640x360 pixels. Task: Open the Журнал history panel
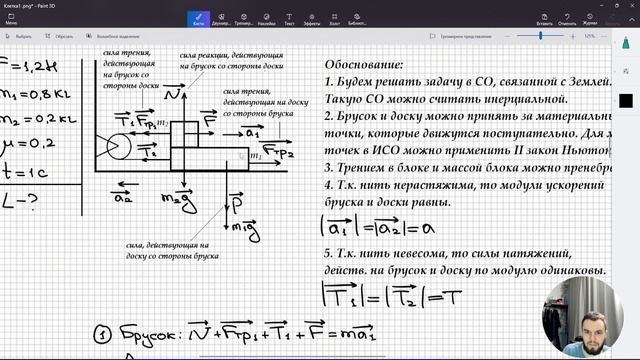pyautogui.click(x=590, y=19)
